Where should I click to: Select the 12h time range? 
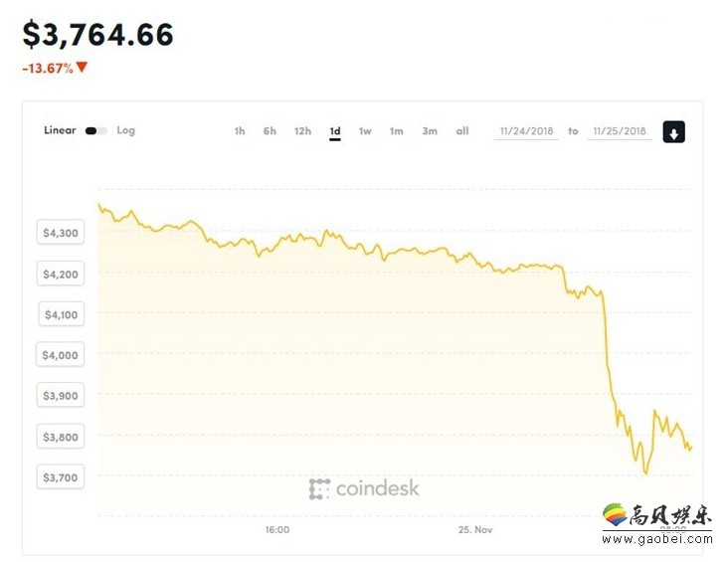click(302, 131)
